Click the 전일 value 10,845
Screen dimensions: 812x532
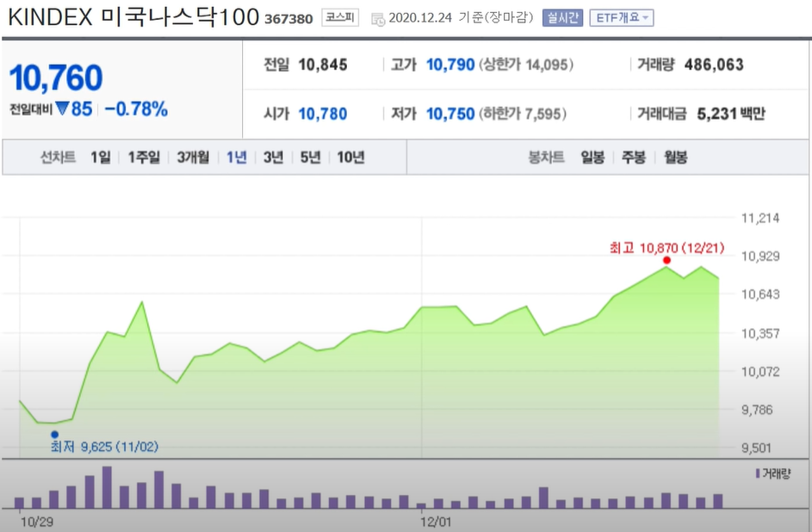[323, 65]
